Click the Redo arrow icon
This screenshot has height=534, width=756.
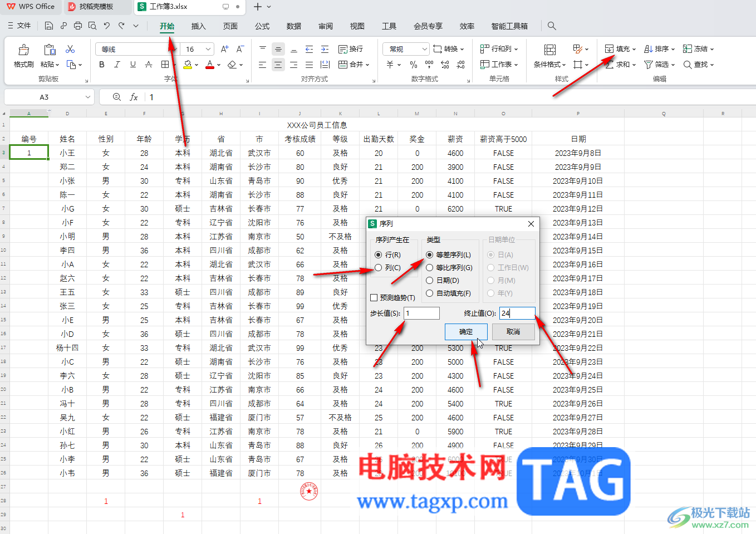[121, 26]
